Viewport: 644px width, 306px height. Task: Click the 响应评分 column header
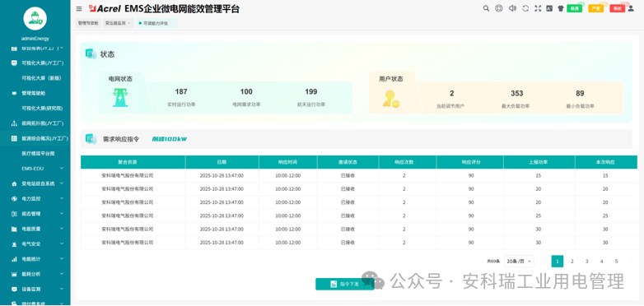pos(471,162)
